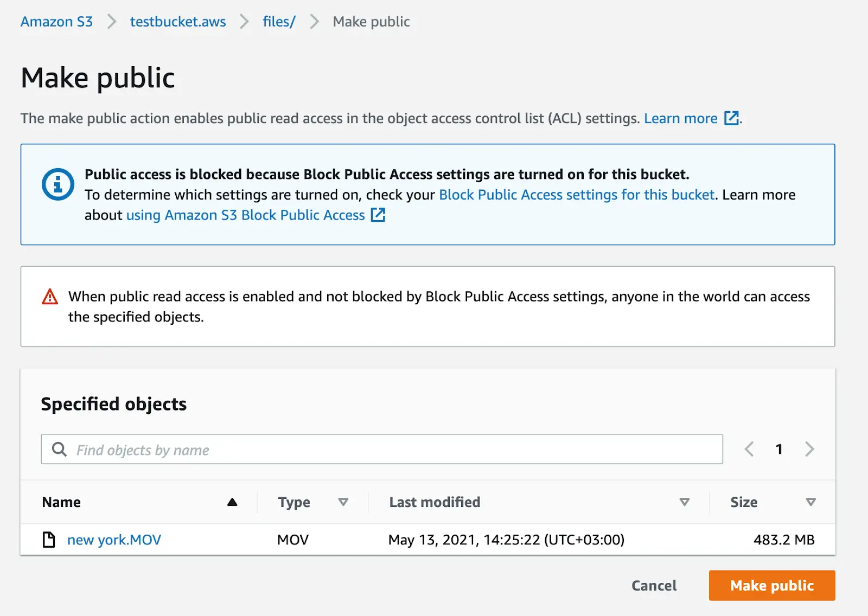Click the magnifier icon in the search field

tap(59, 450)
